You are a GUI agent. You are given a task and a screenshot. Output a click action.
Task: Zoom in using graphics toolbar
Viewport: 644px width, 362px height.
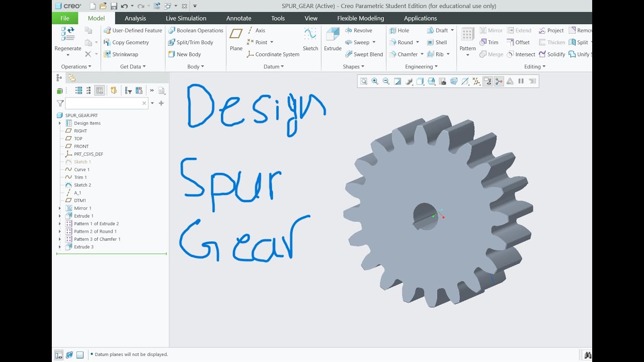[x=375, y=81]
